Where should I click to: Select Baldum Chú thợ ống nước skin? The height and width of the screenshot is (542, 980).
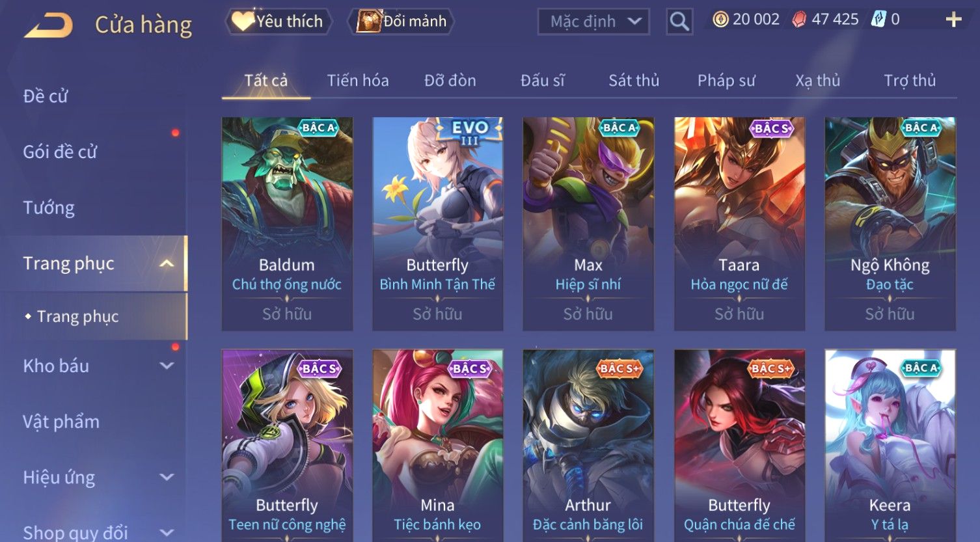(287, 224)
